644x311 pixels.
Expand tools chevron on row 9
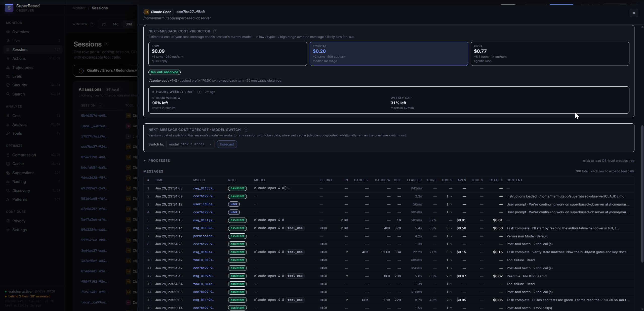pos(451,252)
